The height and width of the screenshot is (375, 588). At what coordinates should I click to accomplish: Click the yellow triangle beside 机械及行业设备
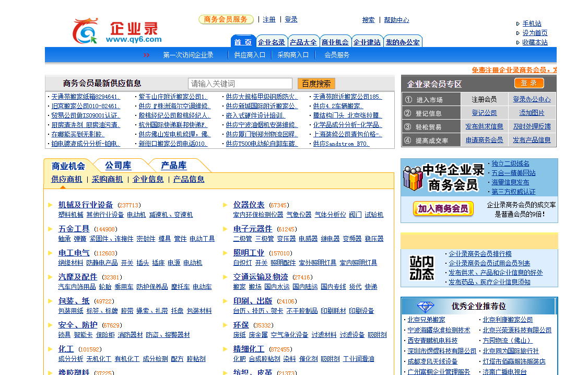tap(50, 205)
